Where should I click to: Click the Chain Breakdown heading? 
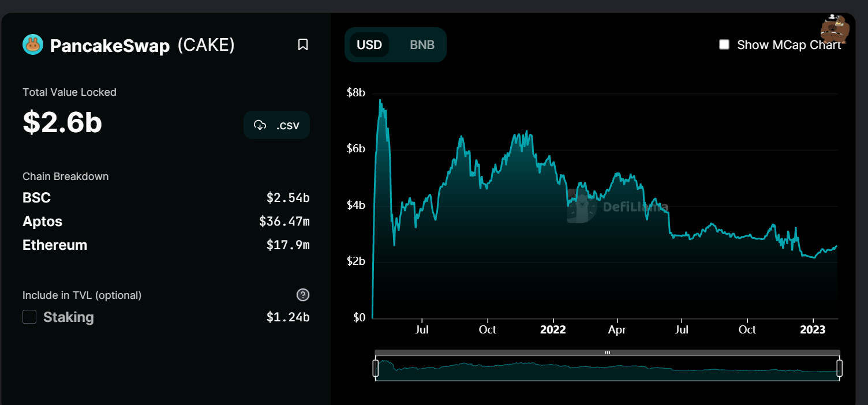pyautogui.click(x=65, y=177)
